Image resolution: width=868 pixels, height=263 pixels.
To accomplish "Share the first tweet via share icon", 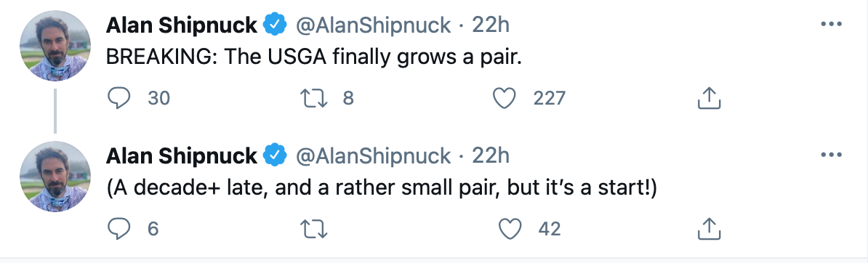I will click(709, 98).
